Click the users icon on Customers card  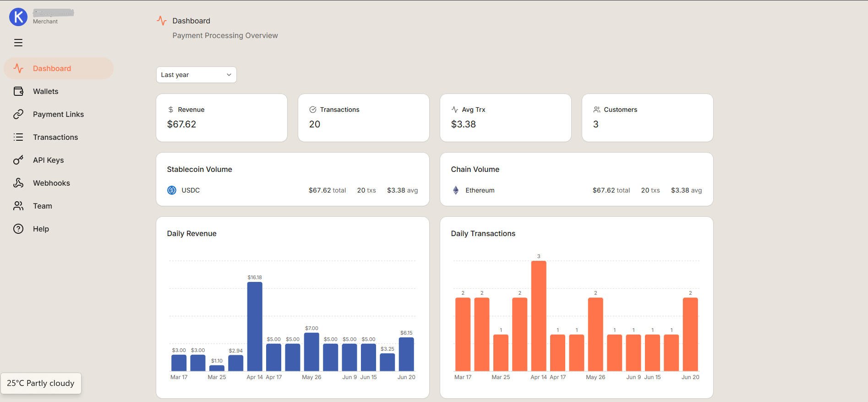pyautogui.click(x=597, y=110)
